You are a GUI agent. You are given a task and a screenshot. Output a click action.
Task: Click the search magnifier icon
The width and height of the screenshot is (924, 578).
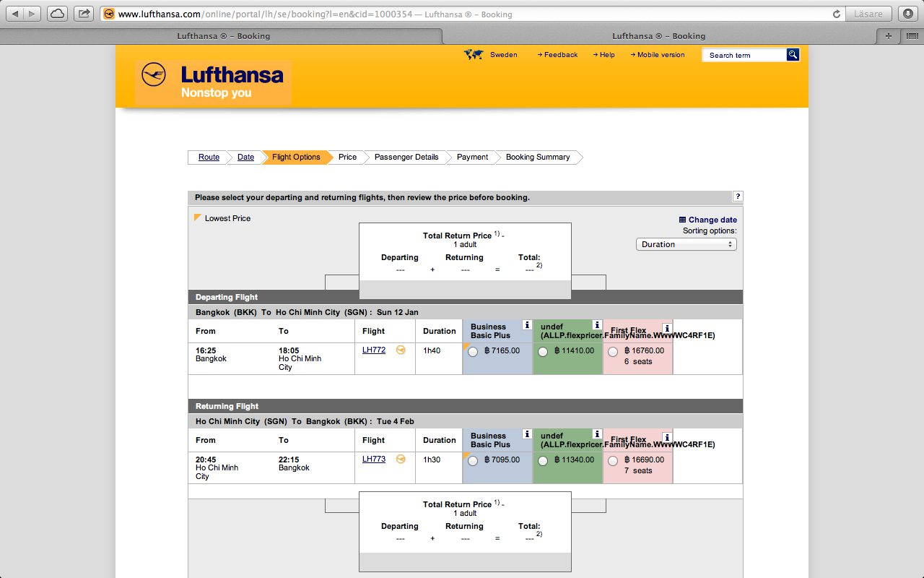click(x=793, y=55)
